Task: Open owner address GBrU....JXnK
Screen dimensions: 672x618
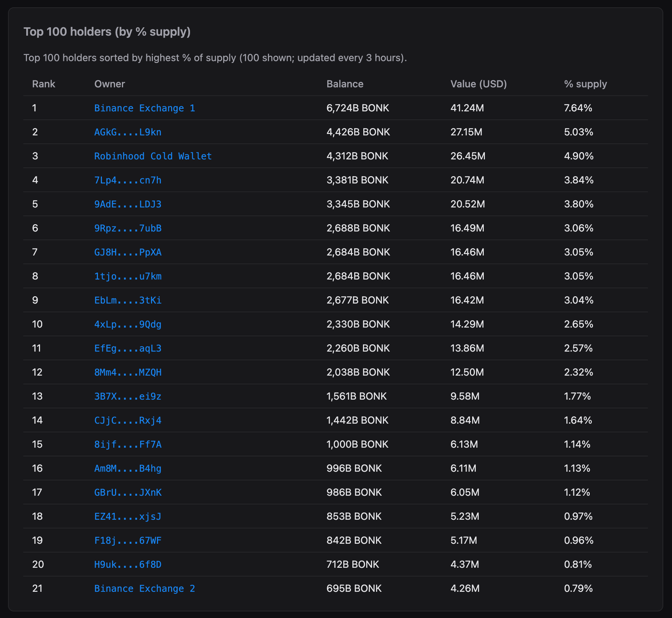Action: coord(128,492)
